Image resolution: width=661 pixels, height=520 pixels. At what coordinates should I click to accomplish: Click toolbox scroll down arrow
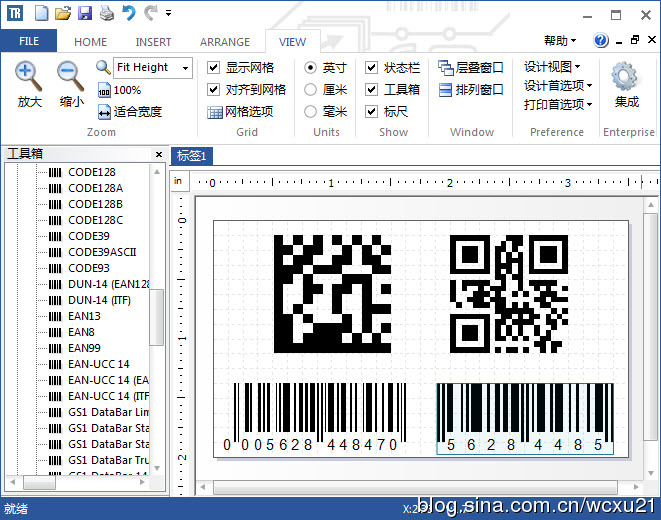click(x=157, y=468)
